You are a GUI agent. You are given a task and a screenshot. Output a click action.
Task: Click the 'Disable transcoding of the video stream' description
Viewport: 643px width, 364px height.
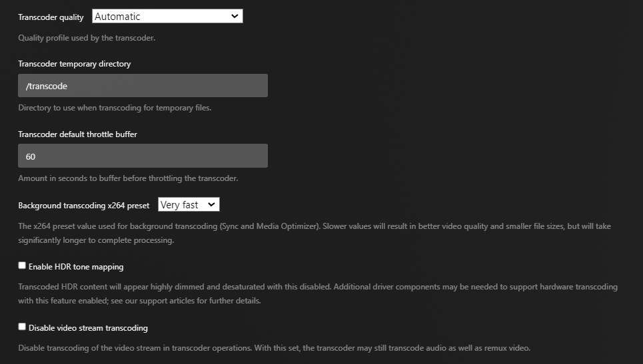(x=274, y=348)
